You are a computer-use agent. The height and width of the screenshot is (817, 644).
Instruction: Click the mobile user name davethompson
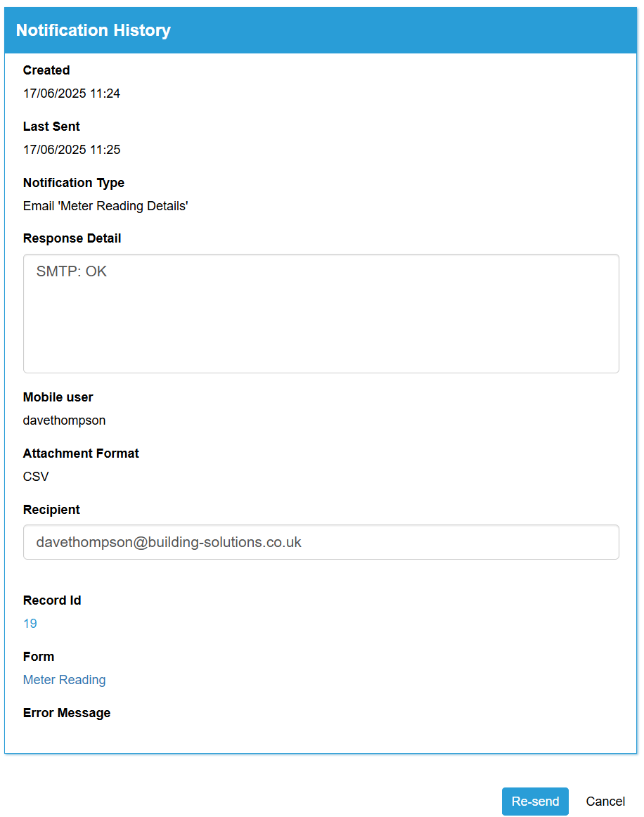64,420
